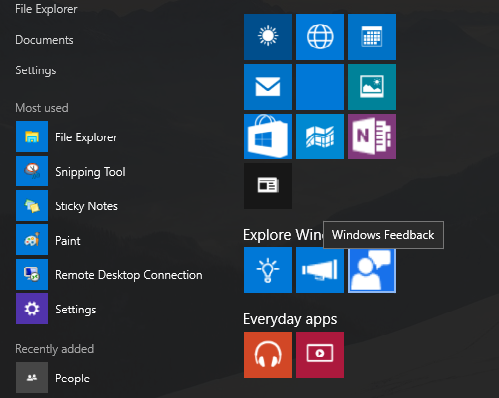Image resolution: width=499 pixels, height=398 pixels.
Task: Open the Maps tile
Action: click(x=320, y=136)
